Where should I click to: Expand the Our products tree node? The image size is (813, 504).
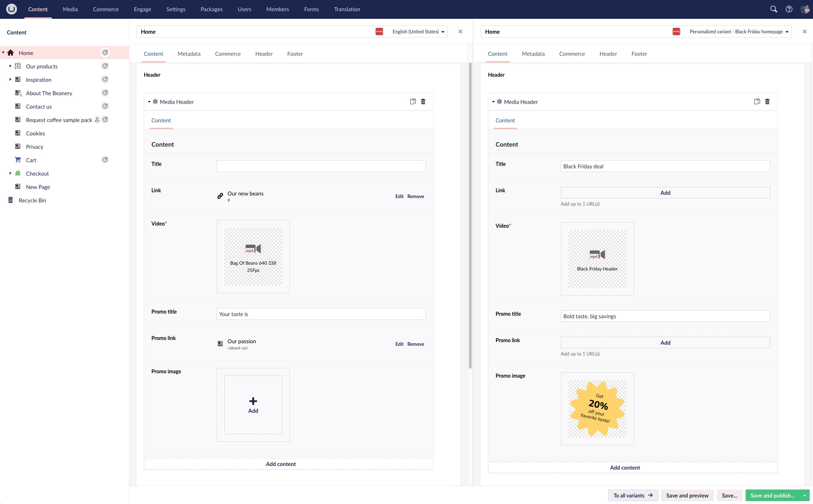pyautogui.click(x=10, y=66)
